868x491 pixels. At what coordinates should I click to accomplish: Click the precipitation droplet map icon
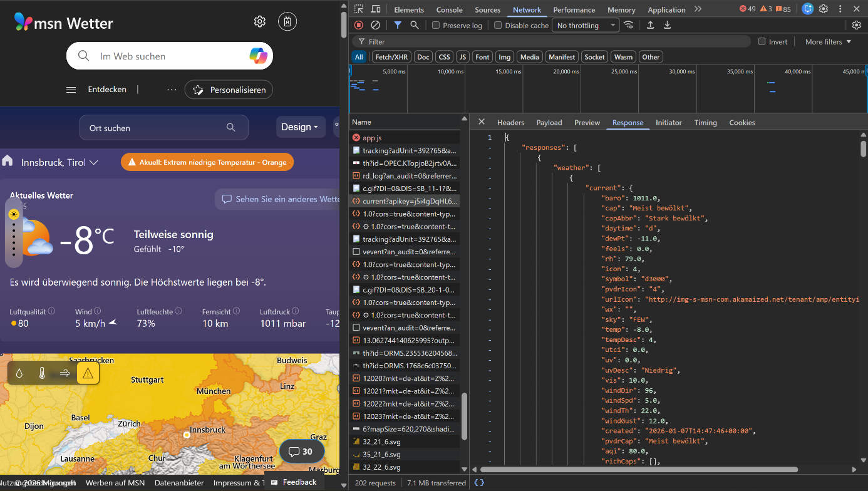pos(19,373)
